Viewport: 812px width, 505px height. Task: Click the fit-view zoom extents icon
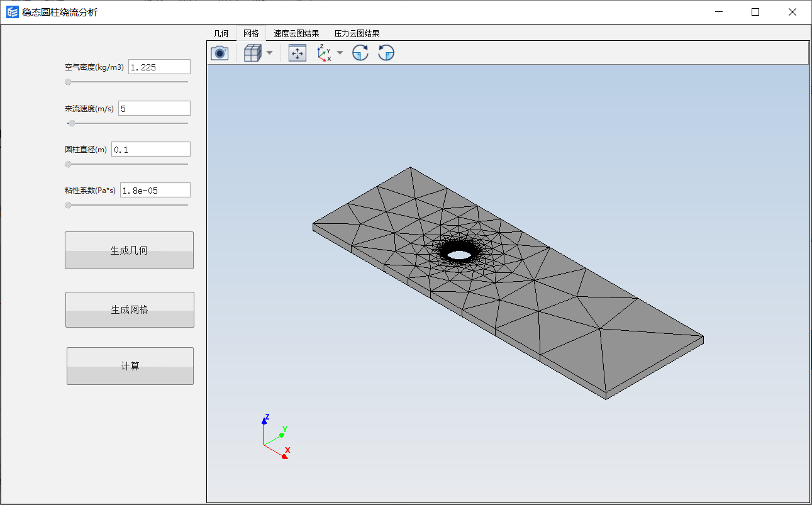coord(298,53)
